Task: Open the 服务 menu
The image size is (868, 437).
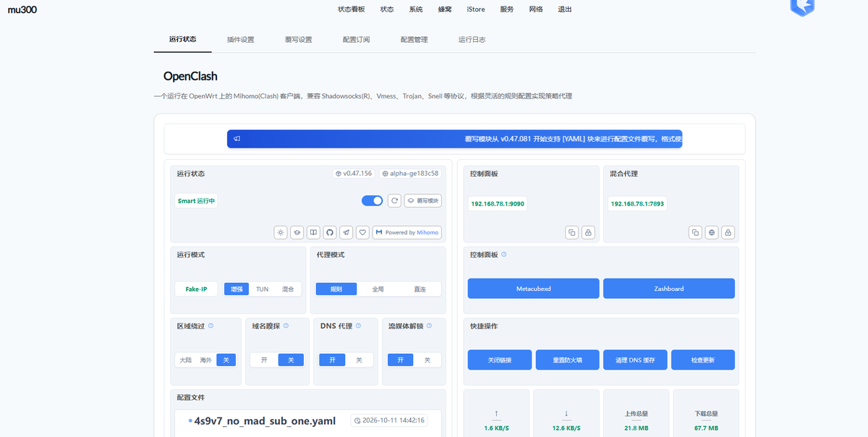Action: pos(507,9)
